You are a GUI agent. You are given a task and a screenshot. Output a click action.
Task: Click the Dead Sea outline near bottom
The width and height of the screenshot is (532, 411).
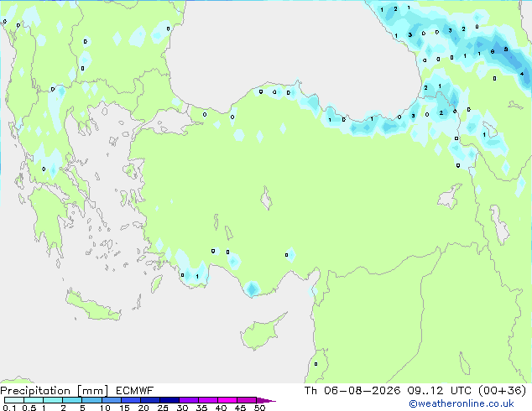(x=465, y=363)
